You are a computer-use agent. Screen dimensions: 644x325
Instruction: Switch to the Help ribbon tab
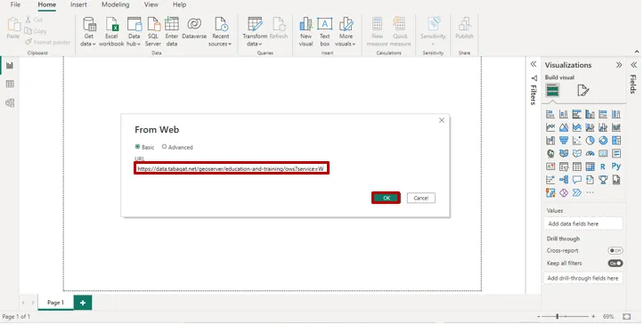tap(179, 4)
